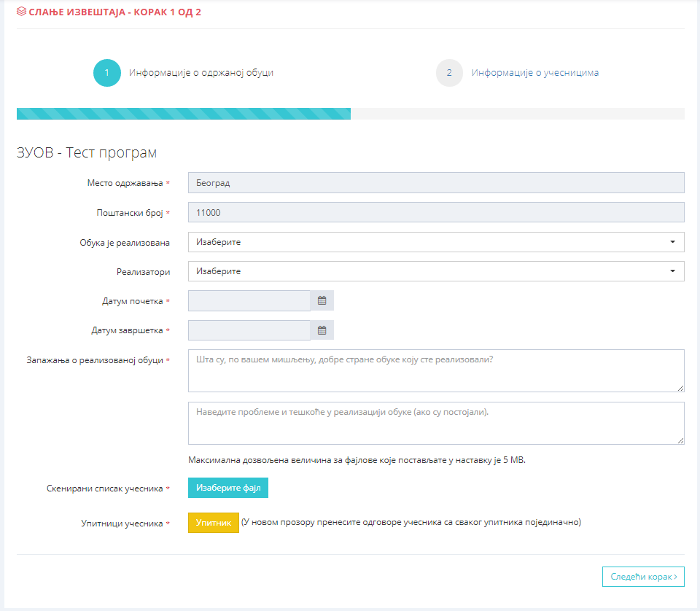Screen dimensions: 700x611
Task: Focus the добре стране обуке text area
Action: click(x=435, y=370)
